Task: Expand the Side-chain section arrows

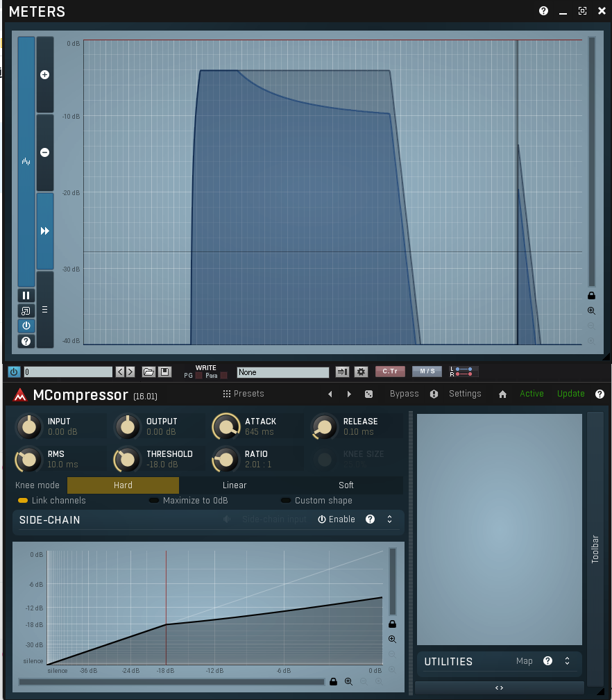Action: [390, 519]
